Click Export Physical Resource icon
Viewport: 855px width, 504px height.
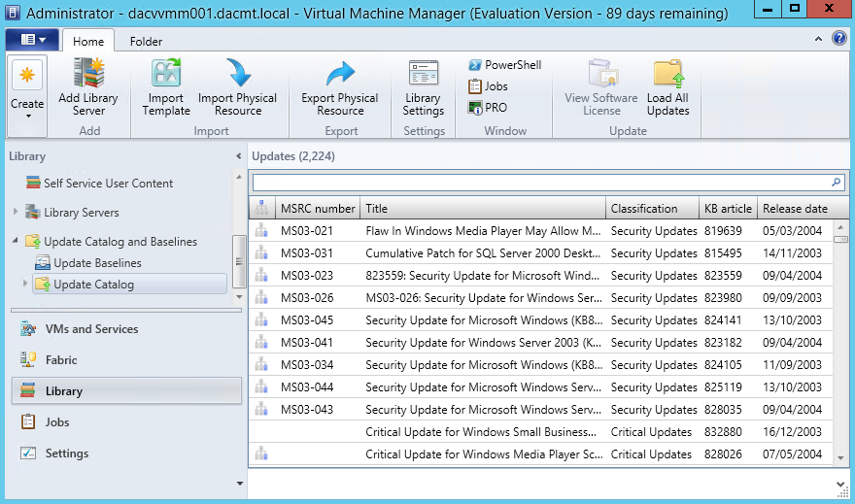coord(340,74)
